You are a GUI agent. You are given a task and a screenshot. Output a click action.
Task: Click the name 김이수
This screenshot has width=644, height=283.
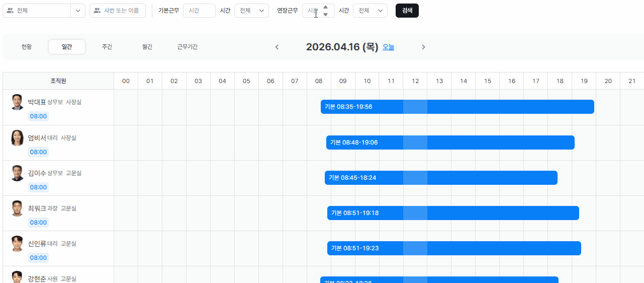tap(37, 173)
